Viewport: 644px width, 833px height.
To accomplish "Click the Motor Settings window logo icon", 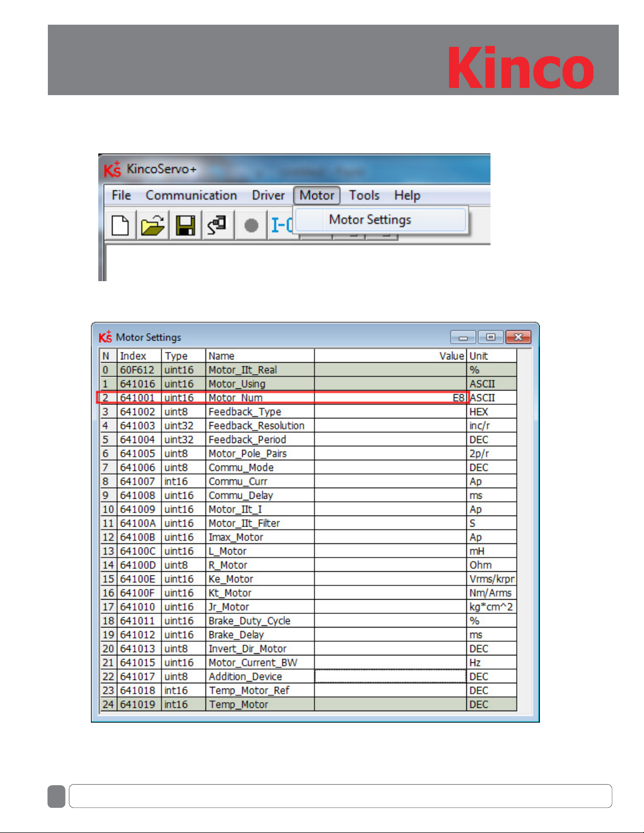I will tap(105, 337).
